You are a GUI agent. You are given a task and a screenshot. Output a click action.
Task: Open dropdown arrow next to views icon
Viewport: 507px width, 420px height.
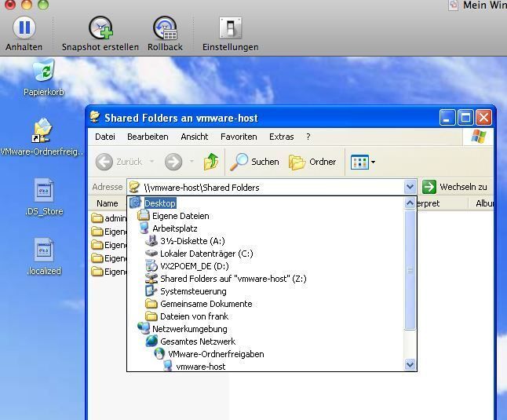[x=373, y=162]
